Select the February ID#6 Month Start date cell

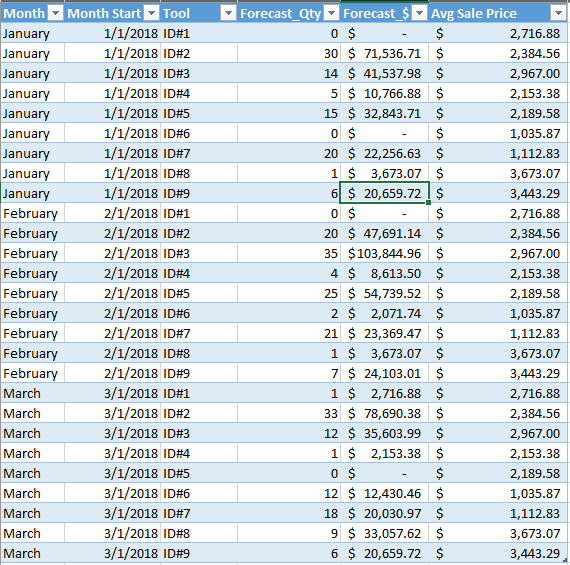[x=112, y=313]
